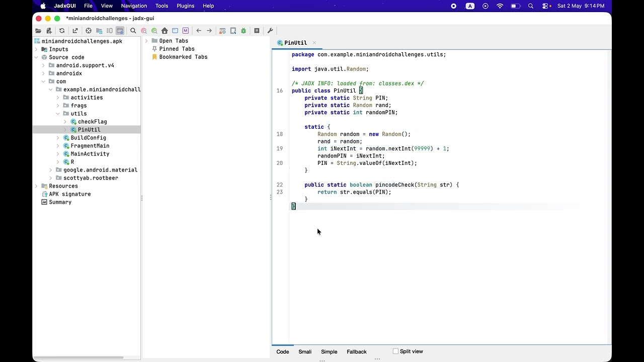Screen dimensions: 644x362
Task: Open the Plugins menu
Action: (185, 6)
